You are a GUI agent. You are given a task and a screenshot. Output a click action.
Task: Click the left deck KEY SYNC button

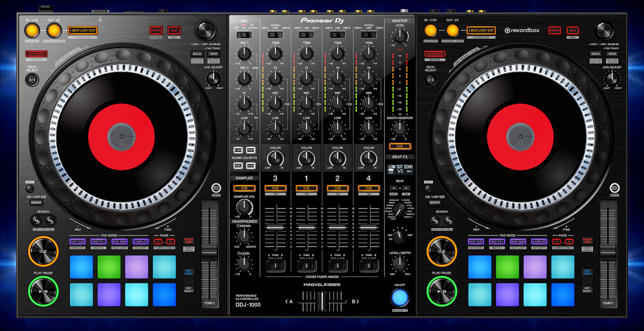188,272
